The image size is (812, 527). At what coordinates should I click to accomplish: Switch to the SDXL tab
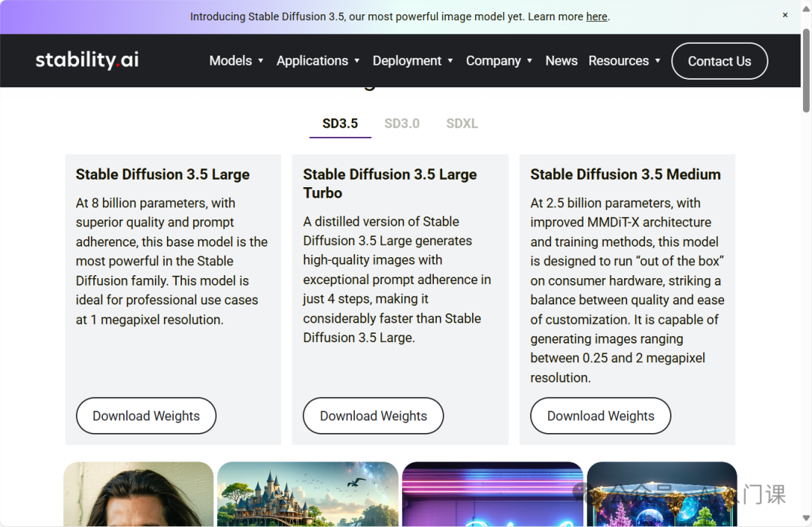(462, 123)
